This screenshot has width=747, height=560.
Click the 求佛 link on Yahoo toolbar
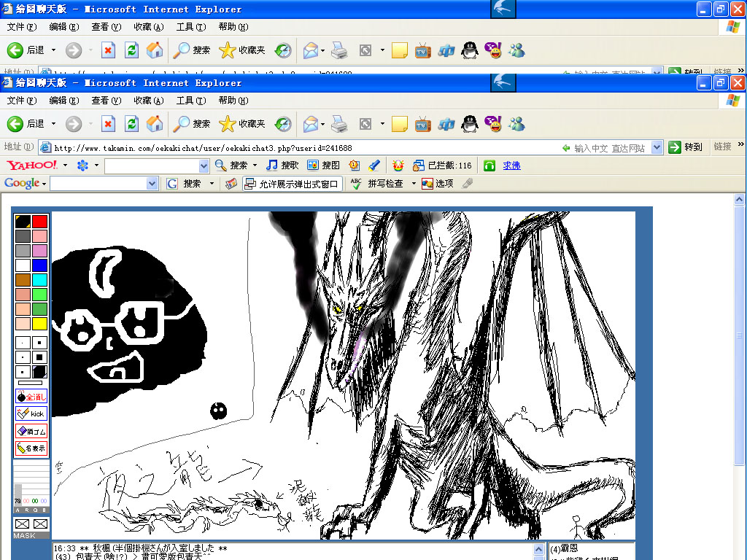click(511, 166)
